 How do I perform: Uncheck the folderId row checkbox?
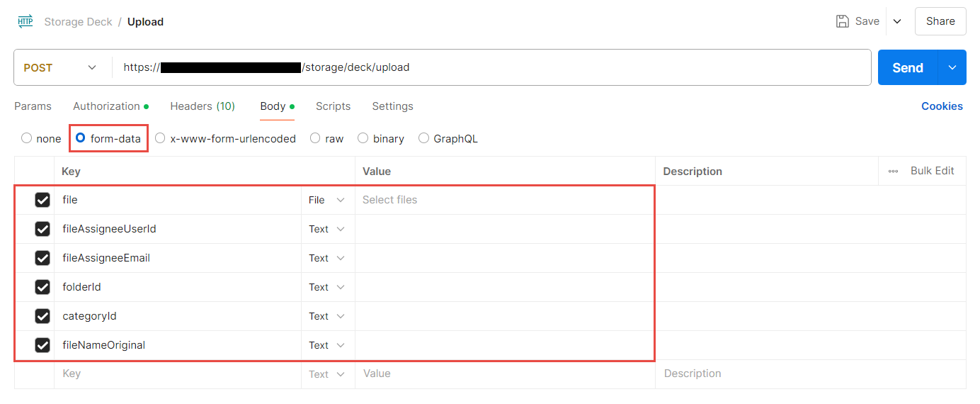42,287
